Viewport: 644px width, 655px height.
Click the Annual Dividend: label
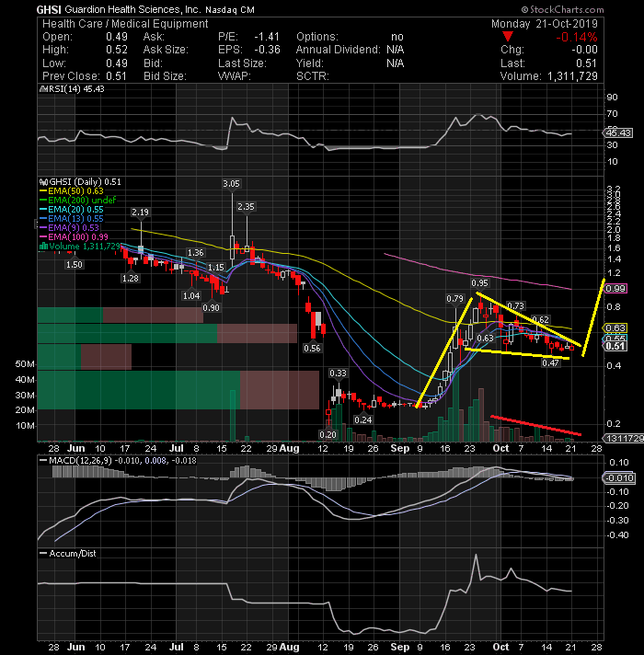click(x=339, y=50)
